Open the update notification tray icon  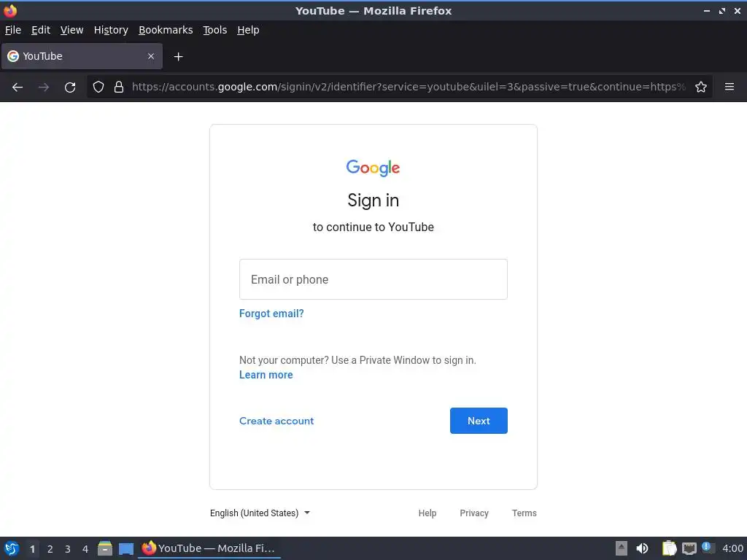click(x=708, y=548)
